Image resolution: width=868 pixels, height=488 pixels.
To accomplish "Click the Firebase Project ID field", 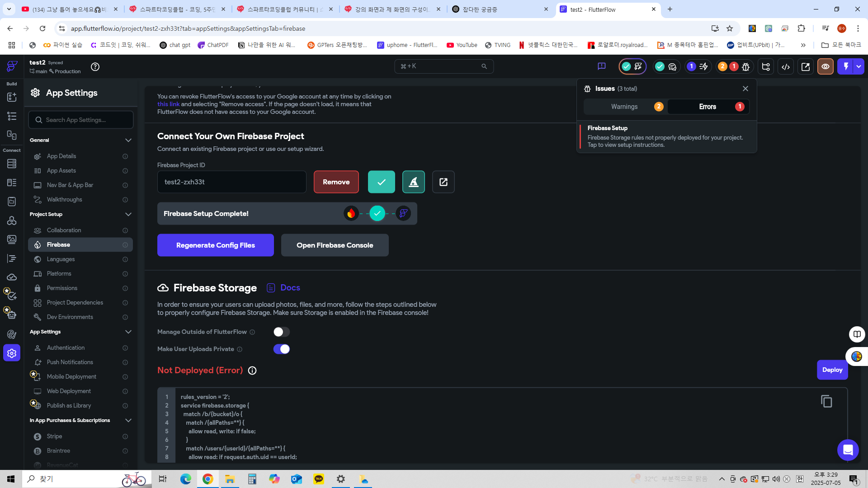I will (232, 182).
